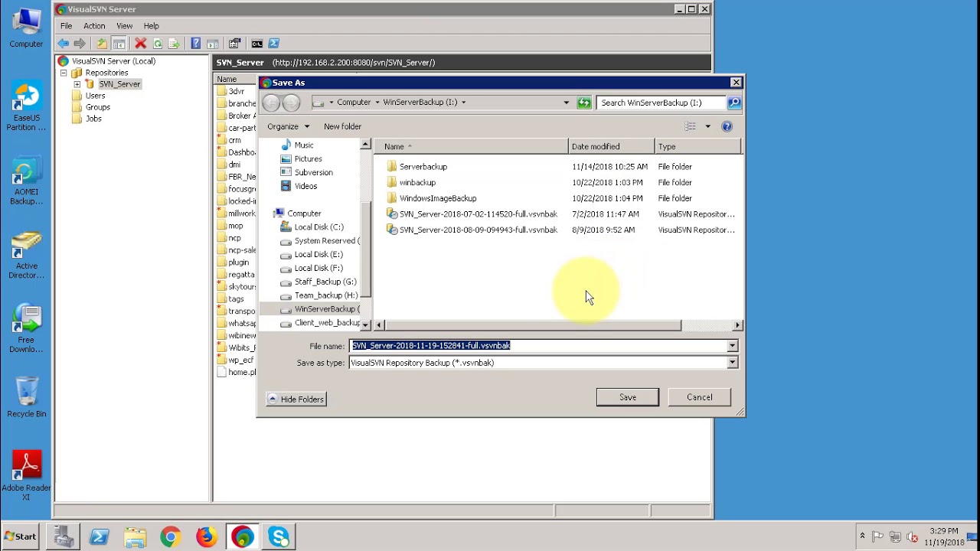This screenshot has width=980, height=551.
Task: Click the New folder button
Action: pos(342,126)
